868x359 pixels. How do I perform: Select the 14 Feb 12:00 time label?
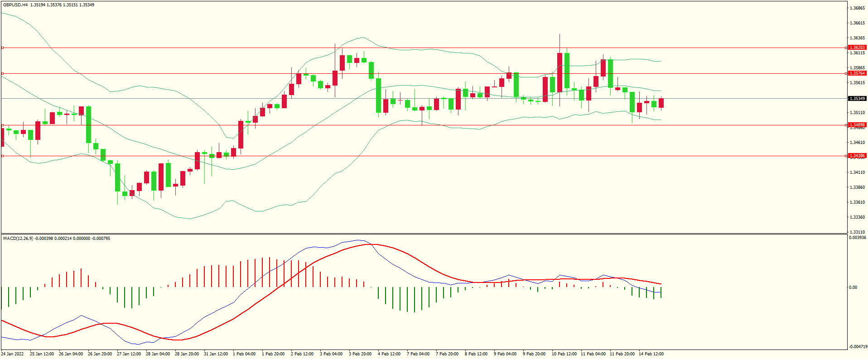click(x=651, y=354)
